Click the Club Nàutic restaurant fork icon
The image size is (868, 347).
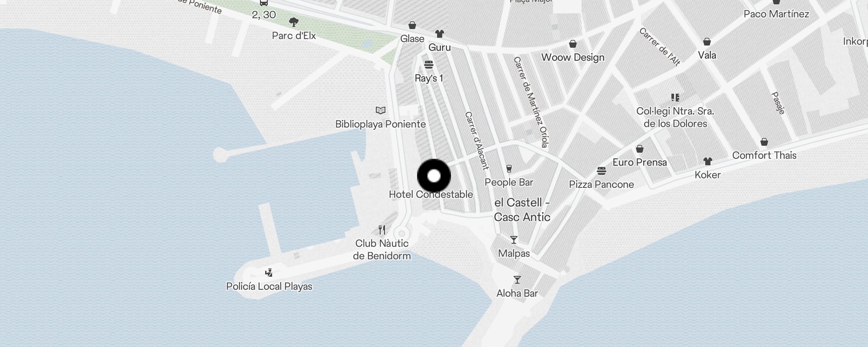click(382, 229)
